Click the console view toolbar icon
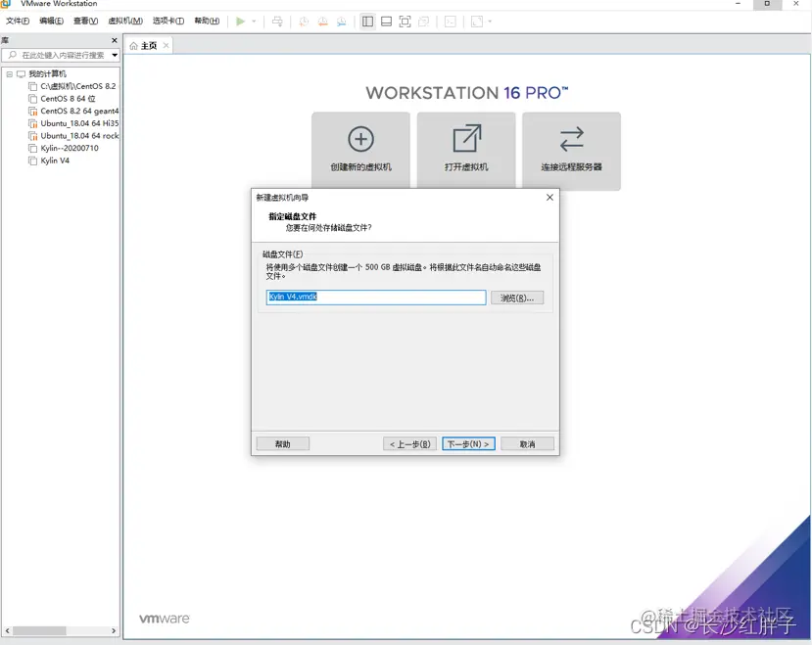Screen dimensions: 812x645 451,22
